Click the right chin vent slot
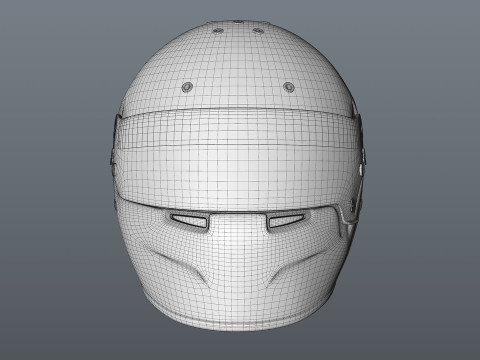This screenshot has width=480, height=360. click(286, 220)
